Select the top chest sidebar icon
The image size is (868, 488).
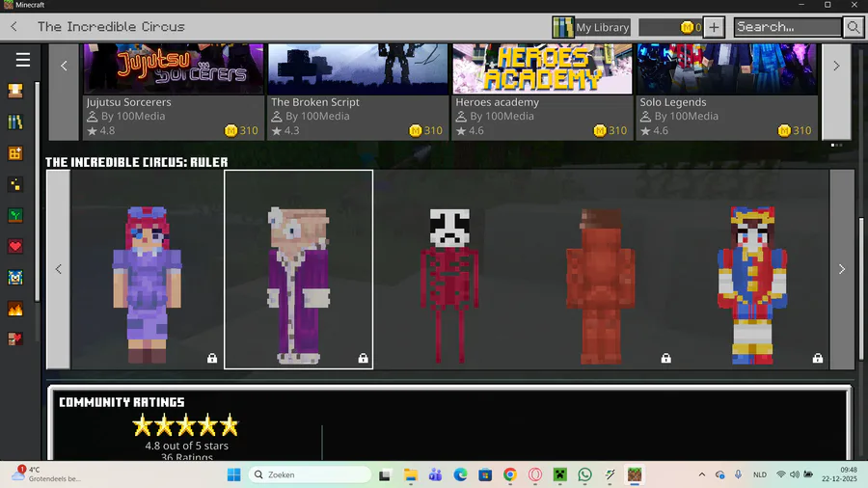(x=15, y=91)
